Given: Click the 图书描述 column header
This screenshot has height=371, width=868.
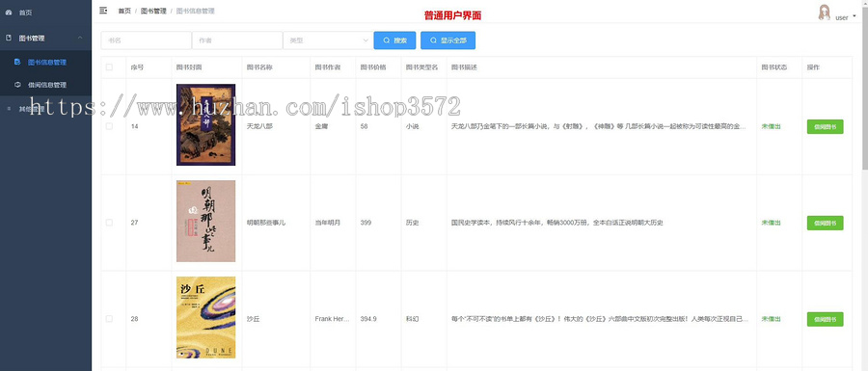Looking at the screenshot, I should (465, 67).
